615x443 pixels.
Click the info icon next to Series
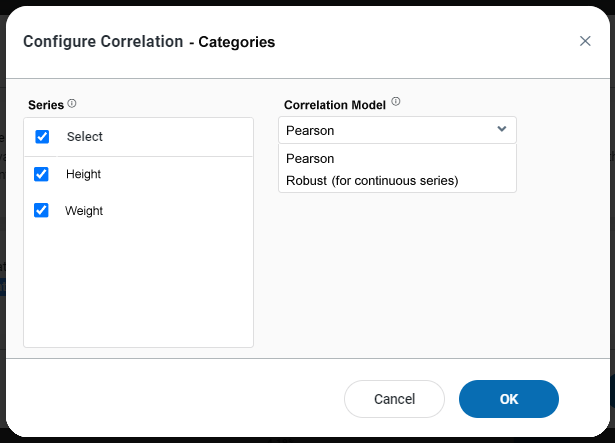[x=72, y=104]
